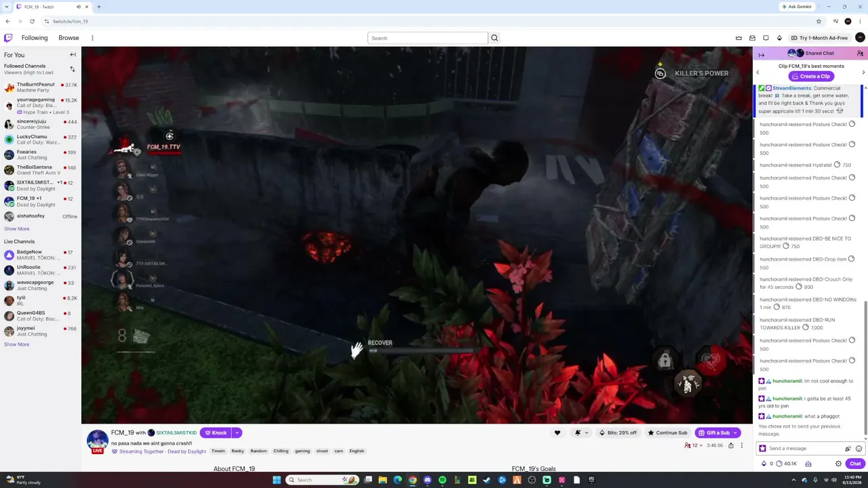Open the stream more options menu
868x488 pixels.
(741, 445)
